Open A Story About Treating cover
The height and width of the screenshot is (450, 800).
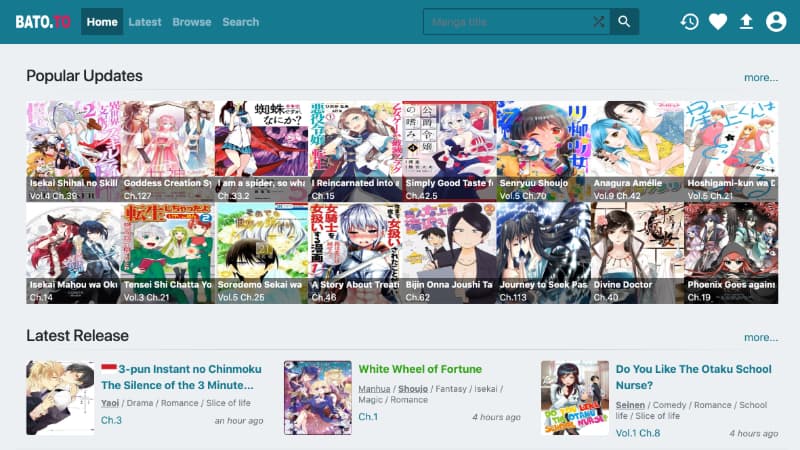355,253
